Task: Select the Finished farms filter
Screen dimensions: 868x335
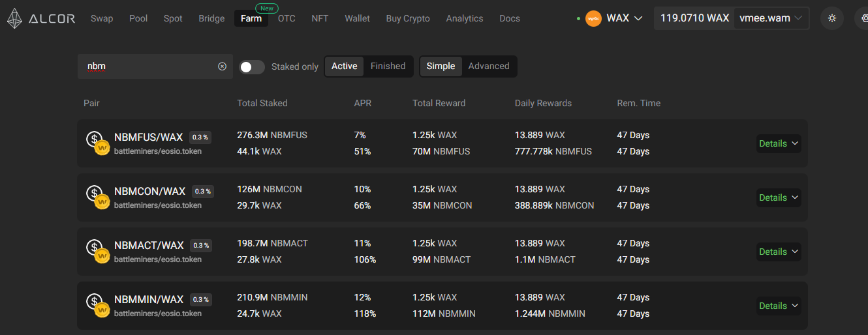Action: [x=388, y=66]
